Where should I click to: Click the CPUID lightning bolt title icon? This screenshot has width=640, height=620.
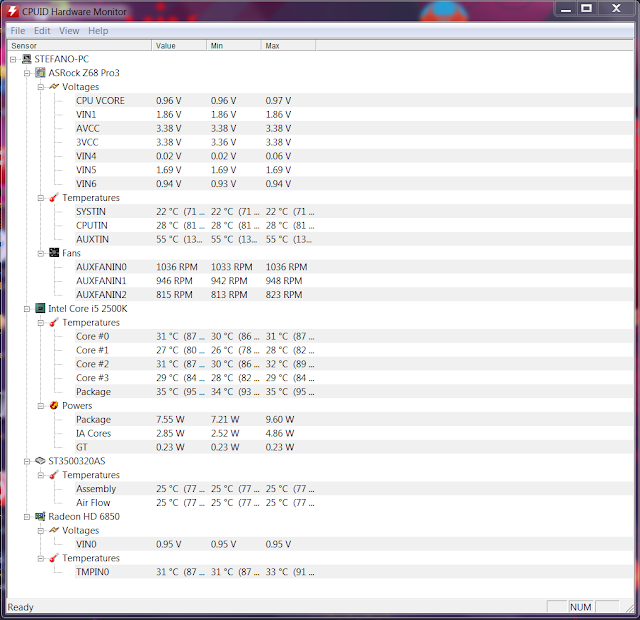[12, 11]
